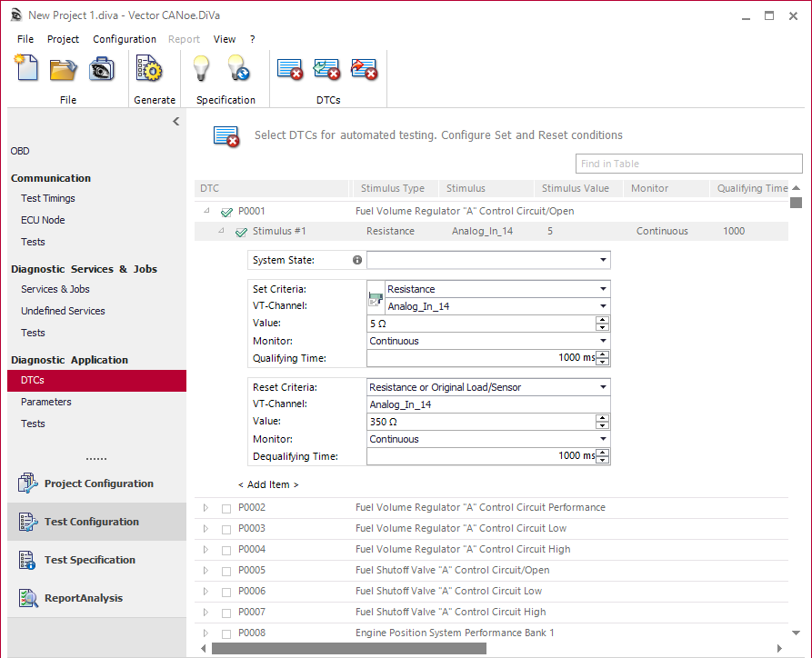Increase the Set Criteria Value with up arrow
Screen dimensions: 812x658
602,319
